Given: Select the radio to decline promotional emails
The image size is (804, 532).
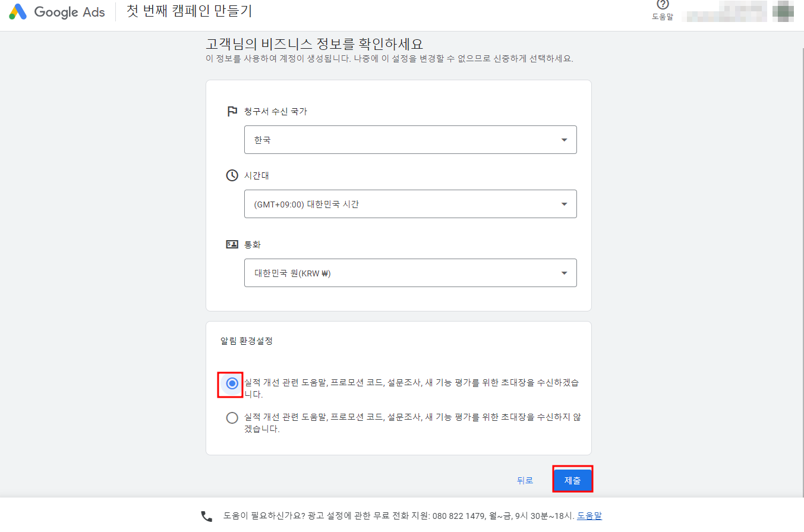Looking at the screenshot, I should [x=231, y=418].
